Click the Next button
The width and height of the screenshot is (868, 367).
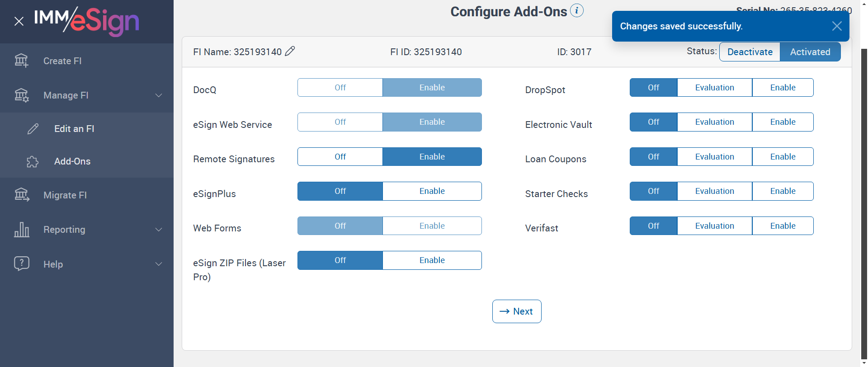point(517,311)
